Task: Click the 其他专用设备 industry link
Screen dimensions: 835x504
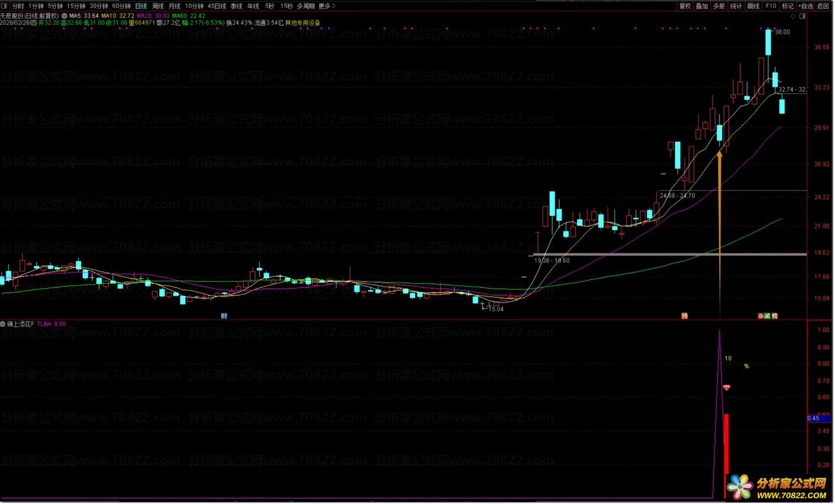Action: pyautogui.click(x=302, y=23)
